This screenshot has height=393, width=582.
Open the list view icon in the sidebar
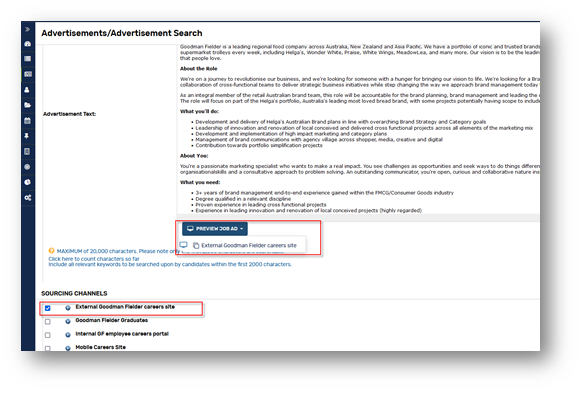(27, 59)
